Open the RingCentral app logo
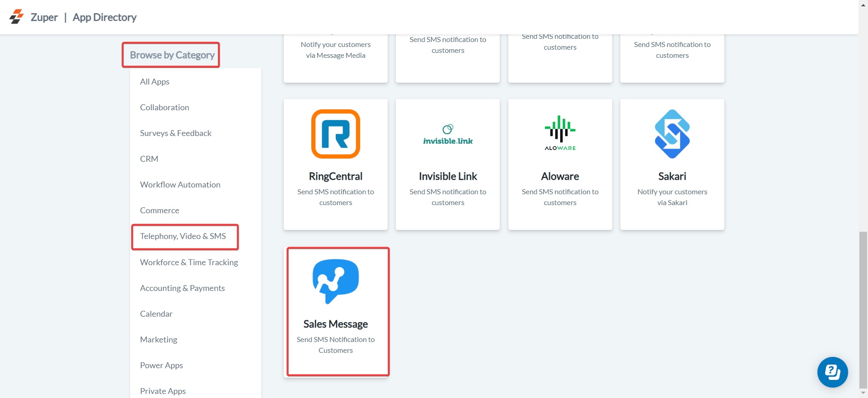Viewport: 868px width, 398px height. click(336, 134)
